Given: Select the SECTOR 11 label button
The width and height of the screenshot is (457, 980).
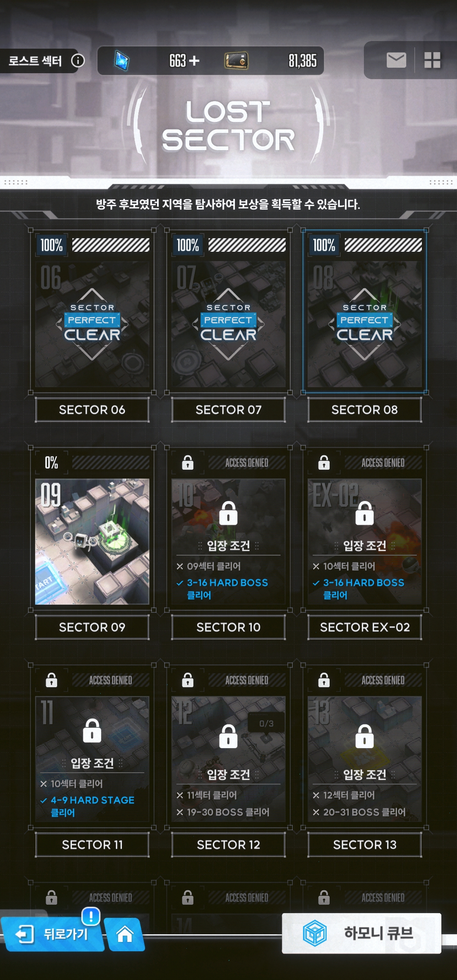Looking at the screenshot, I should coord(92,845).
